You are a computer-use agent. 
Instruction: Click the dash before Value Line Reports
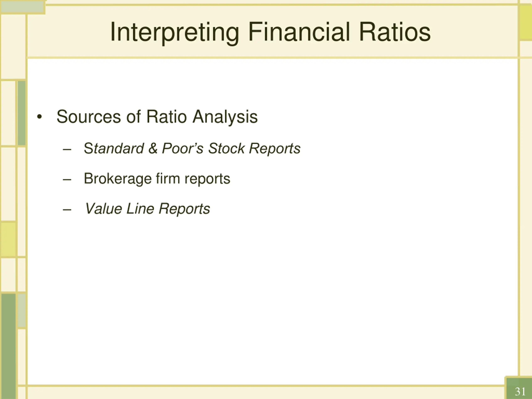click(x=67, y=210)
